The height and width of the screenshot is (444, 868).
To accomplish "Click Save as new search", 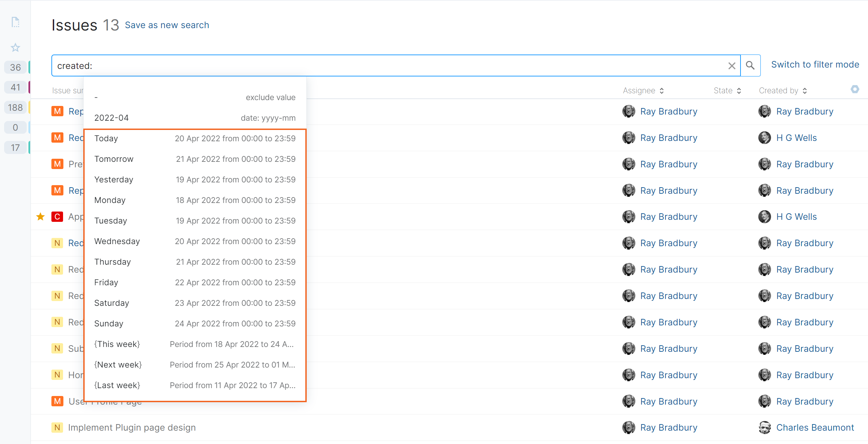I will tap(167, 25).
